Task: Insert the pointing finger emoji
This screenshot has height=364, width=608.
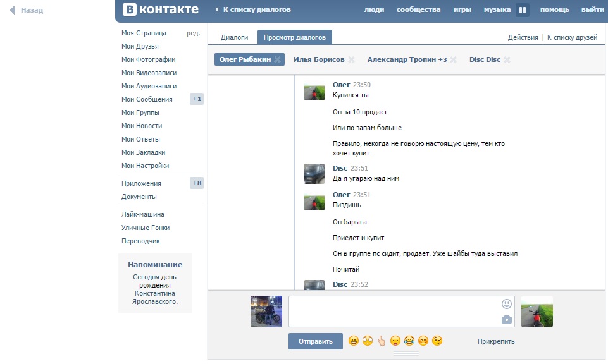Action: 381,341
